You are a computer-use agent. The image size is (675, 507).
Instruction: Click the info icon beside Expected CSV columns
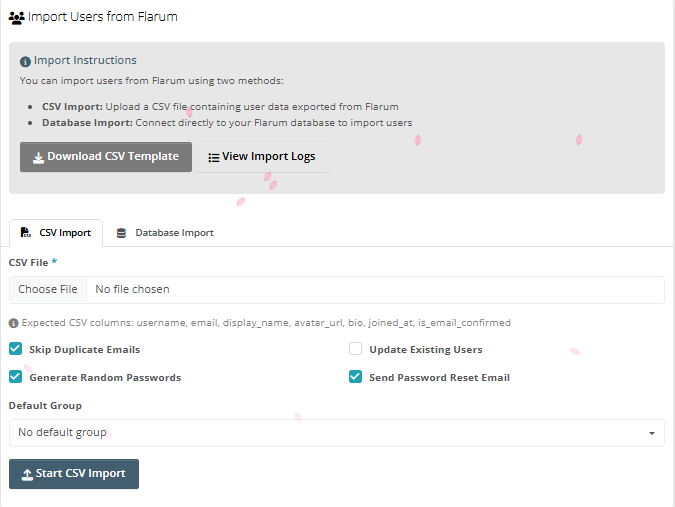13,323
